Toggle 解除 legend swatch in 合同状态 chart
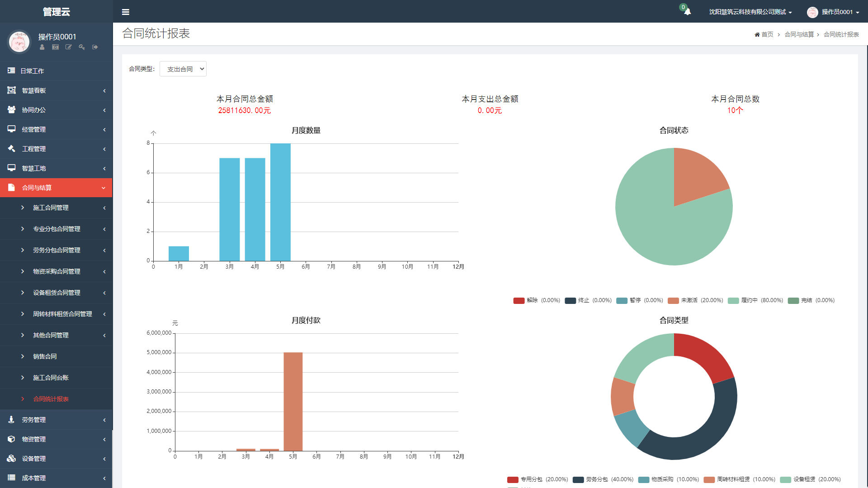This screenshot has width=868, height=488. click(519, 301)
